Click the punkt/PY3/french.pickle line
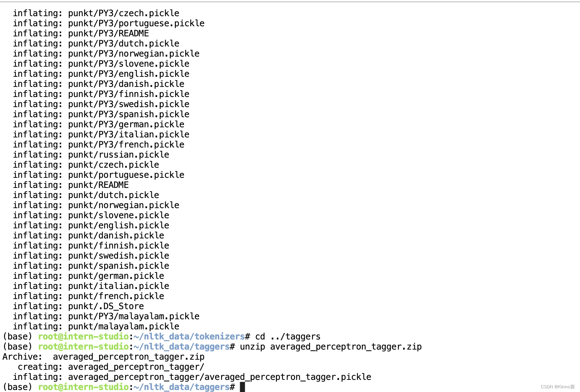The image size is (580, 392). pos(98,144)
